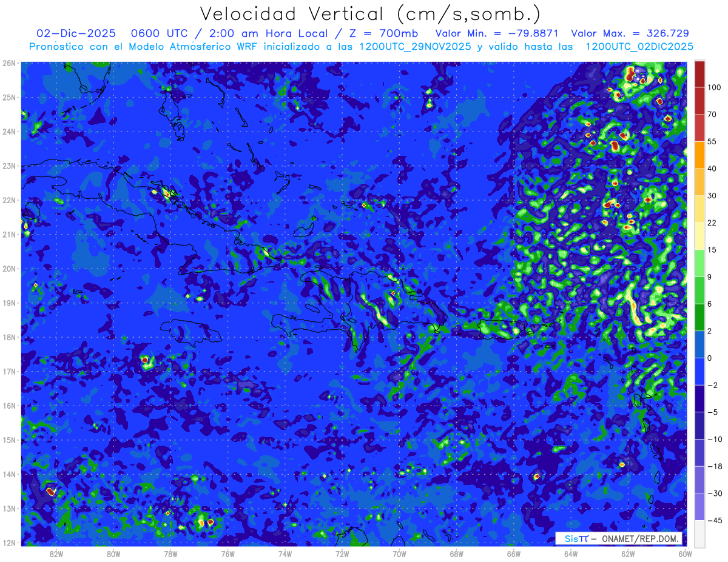Click the '-45' color scale label
The image size is (728, 562).
point(714,520)
